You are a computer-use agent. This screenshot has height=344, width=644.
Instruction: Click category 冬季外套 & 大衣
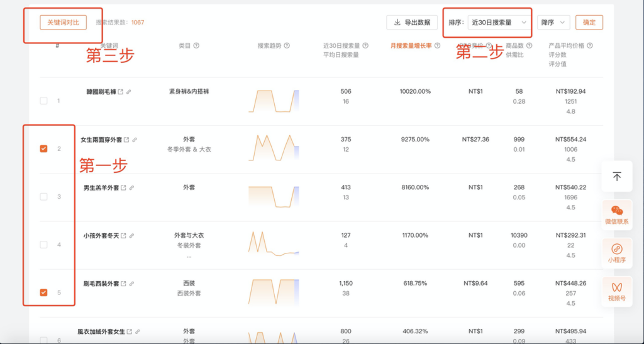189,150
